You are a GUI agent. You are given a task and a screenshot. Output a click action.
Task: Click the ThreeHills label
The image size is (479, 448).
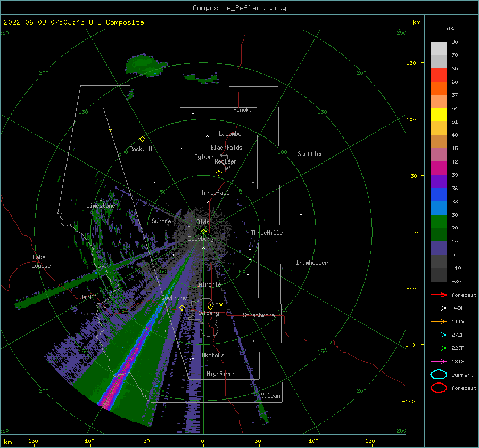pos(267,233)
